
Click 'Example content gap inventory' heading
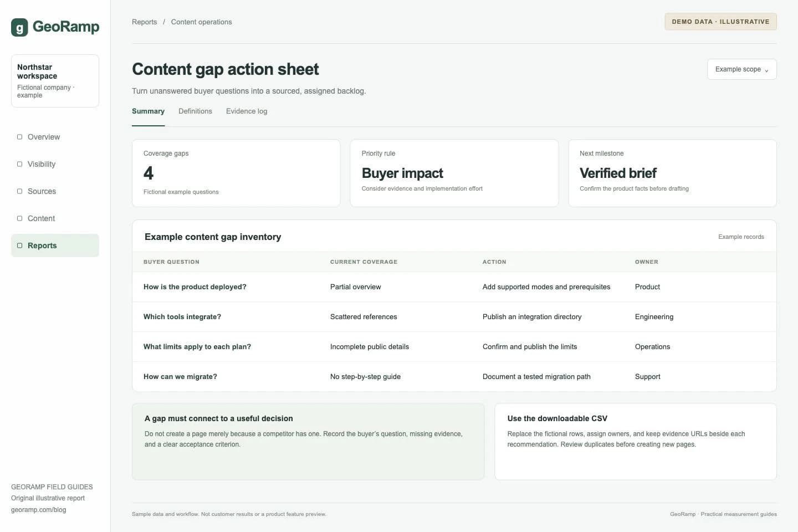[x=213, y=237]
